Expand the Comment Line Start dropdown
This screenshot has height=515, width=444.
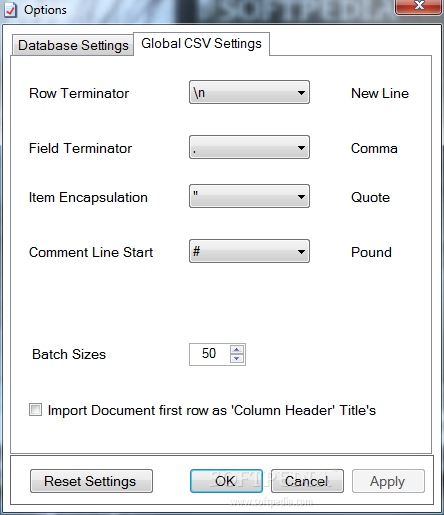coord(249,251)
